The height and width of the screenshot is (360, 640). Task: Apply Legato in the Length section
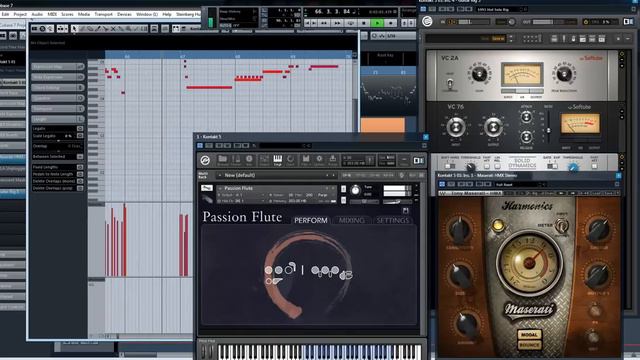coord(80,129)
